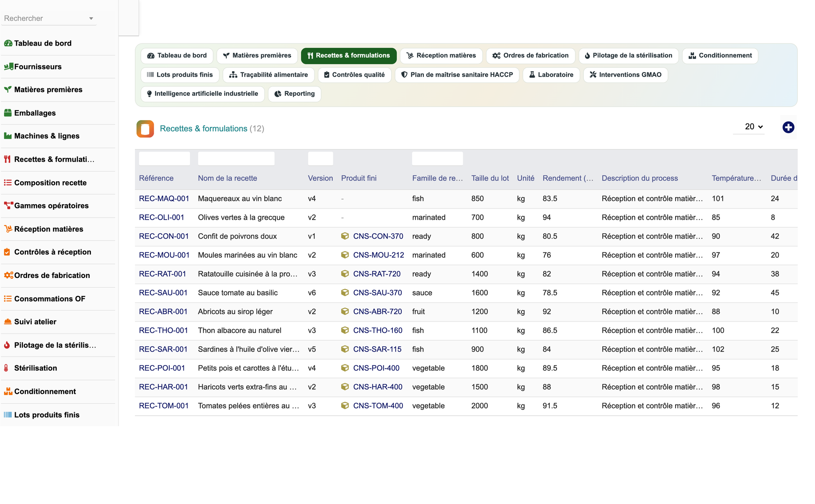Open recipe REC-RAT-001
Viewport: 815px width, 504px height.
(x=162, y=274)
